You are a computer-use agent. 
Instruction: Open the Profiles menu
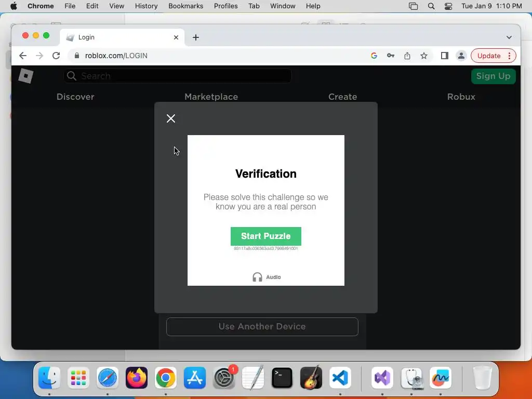coord(225,6)
